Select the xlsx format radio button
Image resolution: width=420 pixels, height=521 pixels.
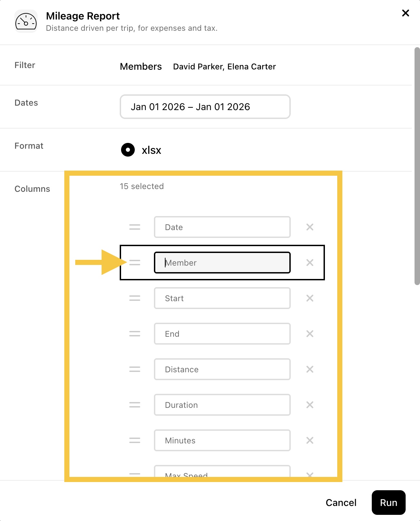click(128, 150)
